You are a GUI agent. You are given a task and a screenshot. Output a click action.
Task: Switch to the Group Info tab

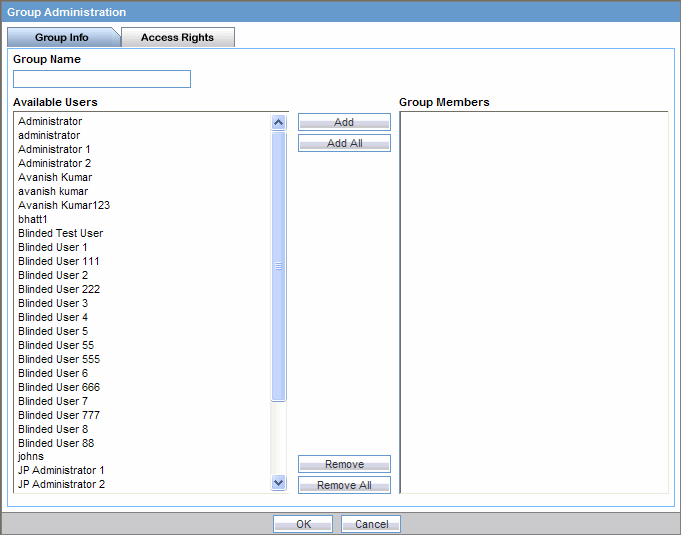click(x=64, y=37)
